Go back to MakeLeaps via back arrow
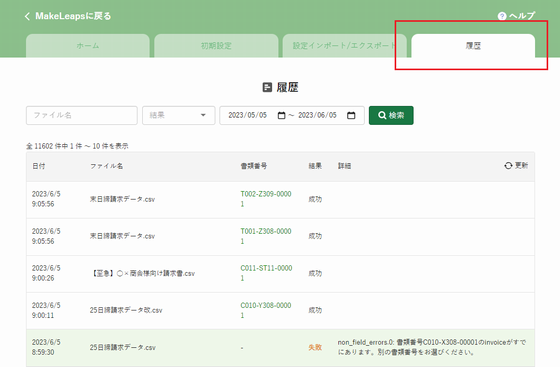 point(27,16)
